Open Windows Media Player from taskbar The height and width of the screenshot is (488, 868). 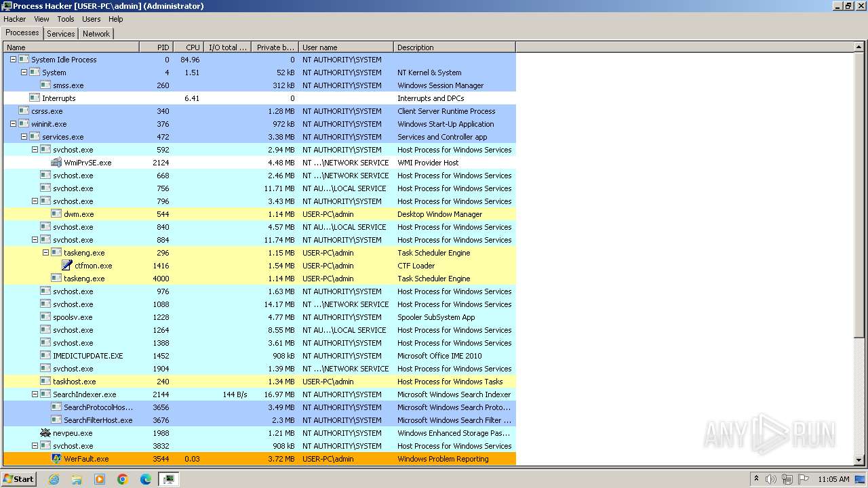(x=100, y=479)
